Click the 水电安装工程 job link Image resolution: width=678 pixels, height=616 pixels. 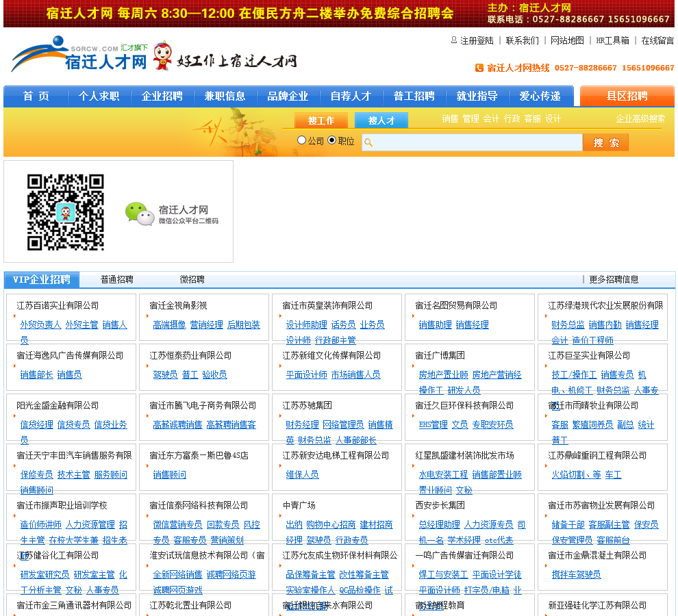(443, 474)
